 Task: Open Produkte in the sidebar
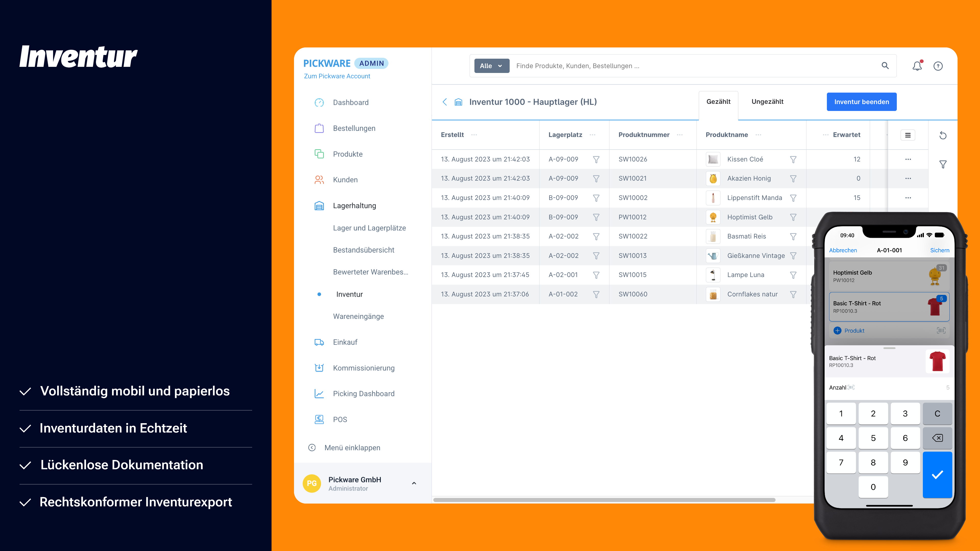(348, 154)
